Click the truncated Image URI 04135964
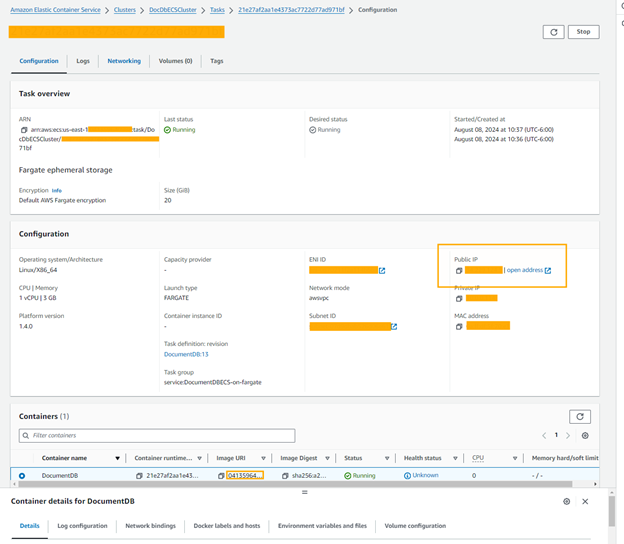Image resolution: width=624 pixels, height=544 pixels. click(x=245, y=476)
